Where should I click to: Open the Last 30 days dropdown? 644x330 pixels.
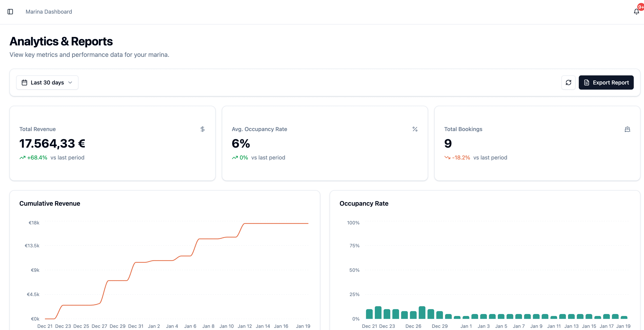click(47, 82)
